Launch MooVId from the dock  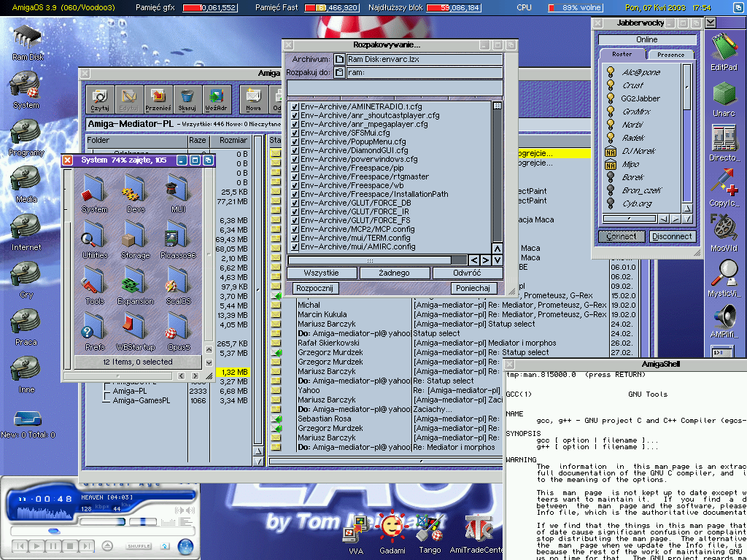click(x=724, y=233)
